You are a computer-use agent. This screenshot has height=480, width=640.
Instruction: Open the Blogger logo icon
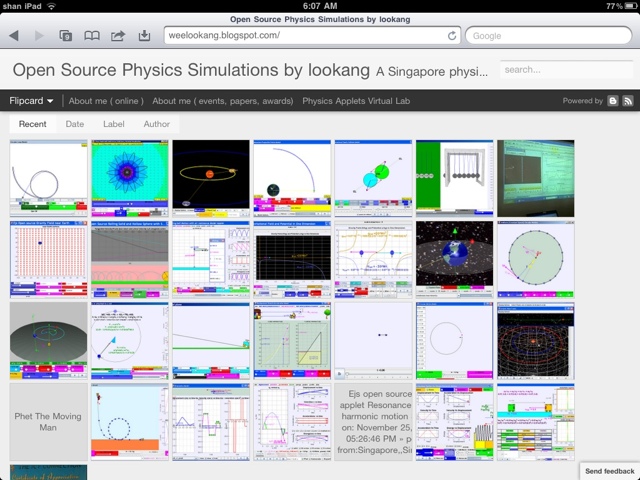point(613,101)
